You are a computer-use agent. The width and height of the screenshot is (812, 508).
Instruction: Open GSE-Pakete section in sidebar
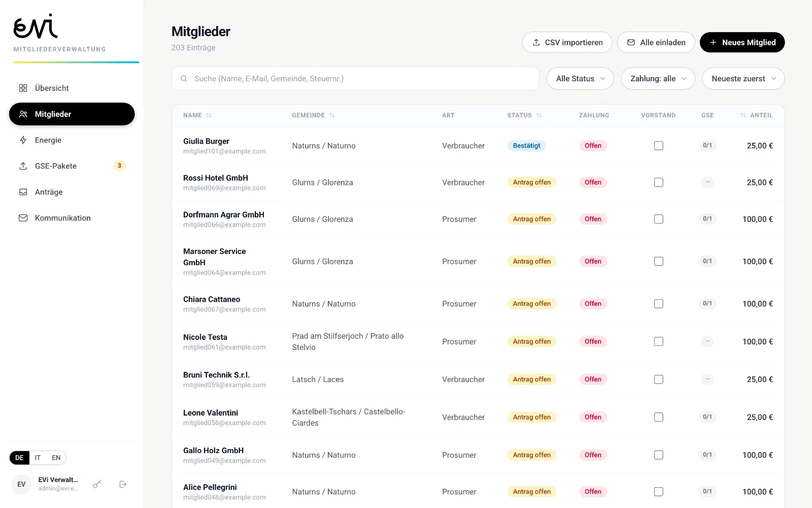(72, 166)
